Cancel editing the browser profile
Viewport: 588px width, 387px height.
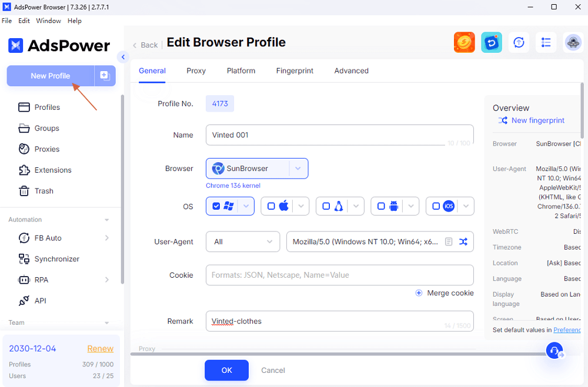[x=273, y=370]
